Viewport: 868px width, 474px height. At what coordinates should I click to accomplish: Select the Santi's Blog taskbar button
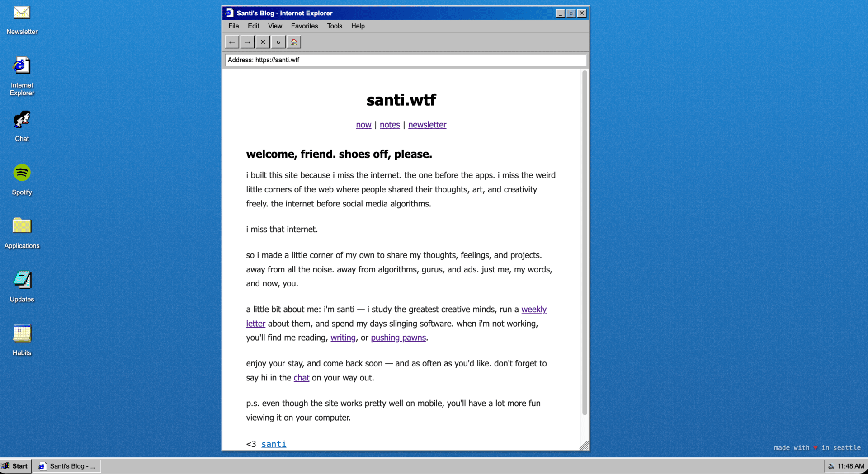tap(67, 466)
